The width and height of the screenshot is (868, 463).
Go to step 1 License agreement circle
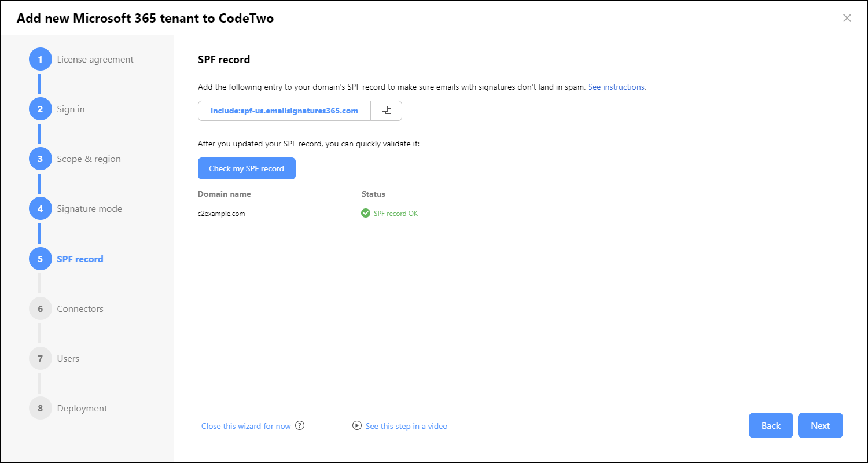(x=40, y=59)
